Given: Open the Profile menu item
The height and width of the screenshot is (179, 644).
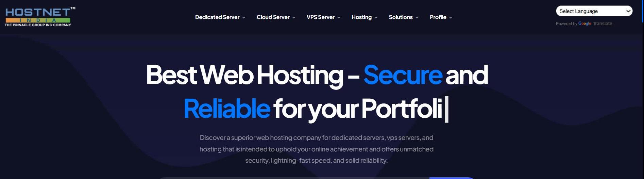Looking at the screenshot, I should pyautogui.click(x=438, y=17).
